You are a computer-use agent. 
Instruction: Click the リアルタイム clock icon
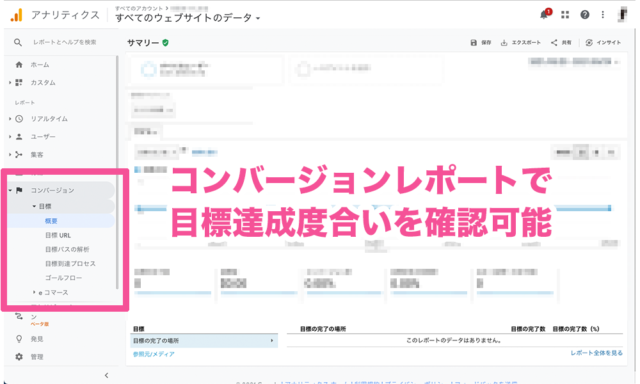click(19, 119)
